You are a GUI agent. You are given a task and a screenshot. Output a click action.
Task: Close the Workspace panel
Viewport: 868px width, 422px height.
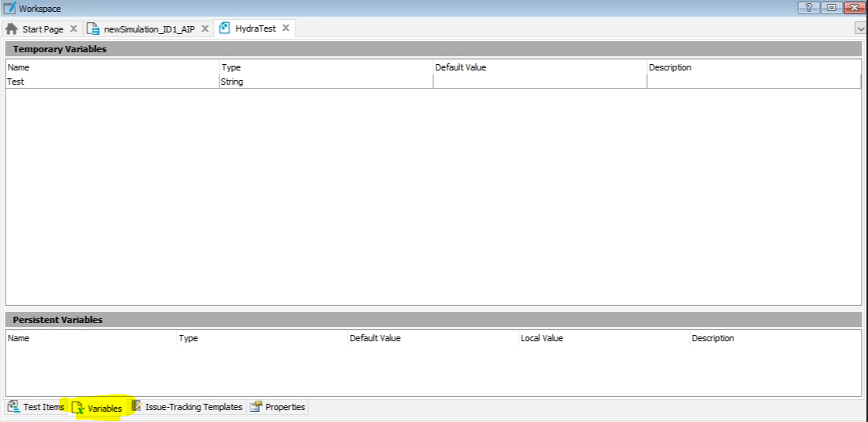pos(854,8)
